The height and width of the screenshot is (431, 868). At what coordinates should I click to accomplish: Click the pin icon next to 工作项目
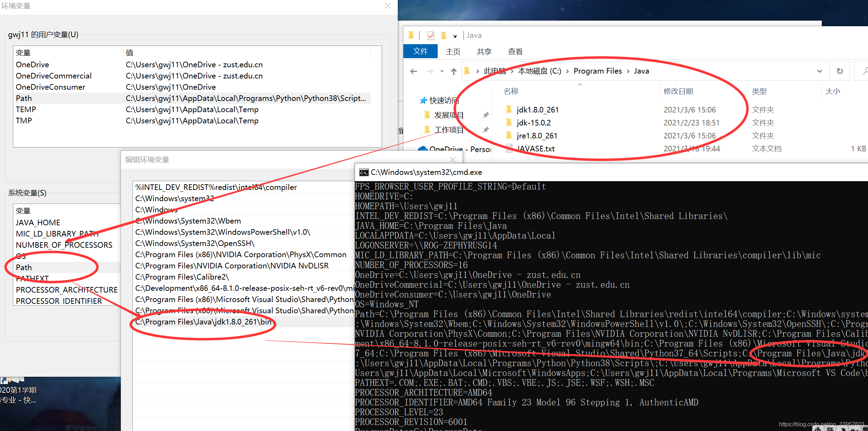pos(486,130)
